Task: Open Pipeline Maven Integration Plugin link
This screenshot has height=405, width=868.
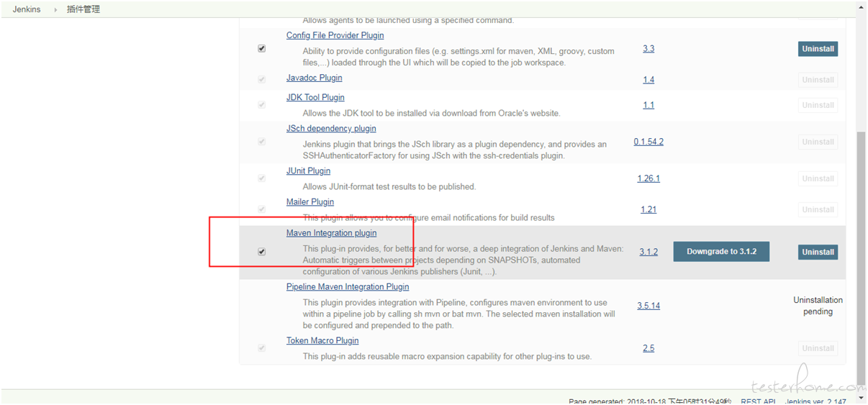Action: [348, 286]
